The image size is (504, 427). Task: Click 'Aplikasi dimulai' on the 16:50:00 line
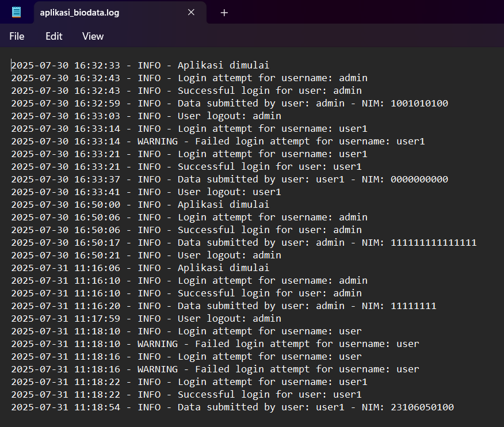(x=223, y=205)
